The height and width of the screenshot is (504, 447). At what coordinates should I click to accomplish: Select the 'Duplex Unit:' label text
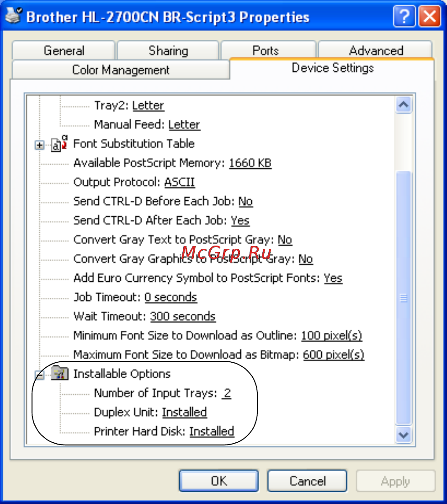[x=127, y=412]
